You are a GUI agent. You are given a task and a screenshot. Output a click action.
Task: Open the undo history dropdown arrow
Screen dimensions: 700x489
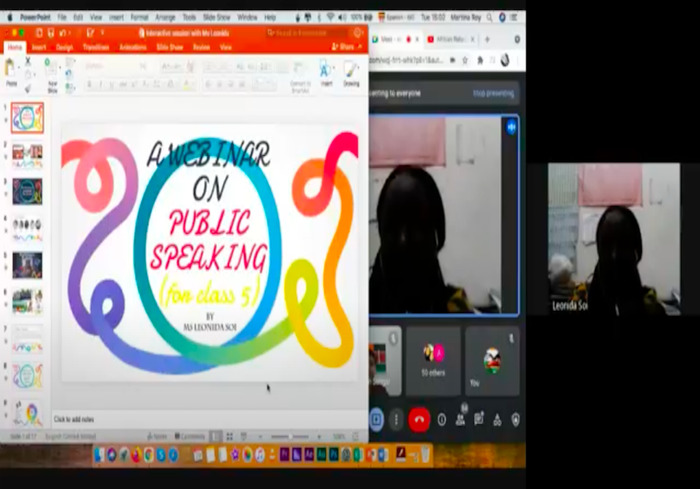[71, 33]
